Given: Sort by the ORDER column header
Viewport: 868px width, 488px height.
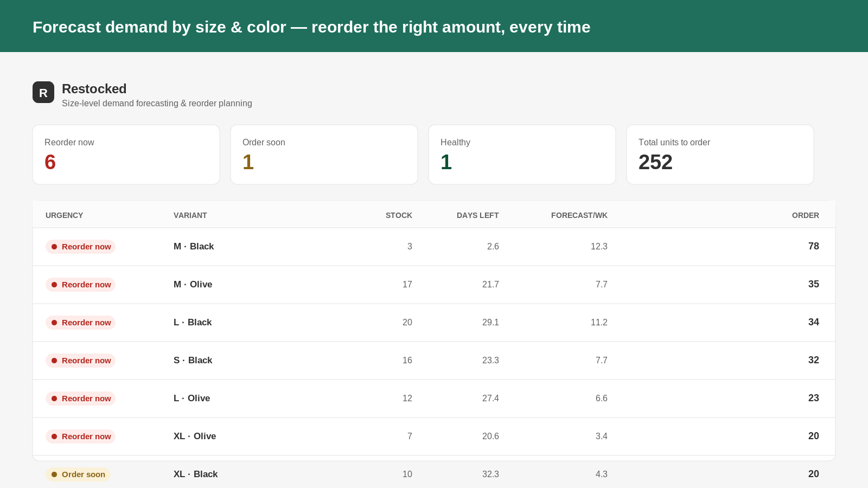Looking at the screenshot, I should point(805,215).
